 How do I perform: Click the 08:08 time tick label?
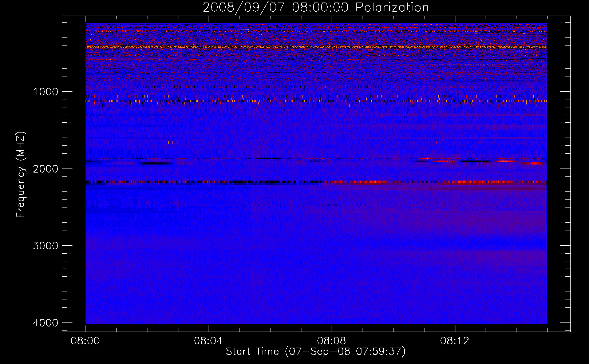[331, 341]
